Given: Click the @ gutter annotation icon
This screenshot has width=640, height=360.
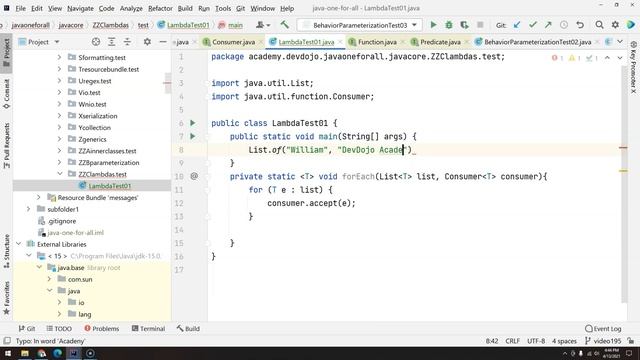Looking at the screenshot, I should pyautogui.click(x=194, y=176).
